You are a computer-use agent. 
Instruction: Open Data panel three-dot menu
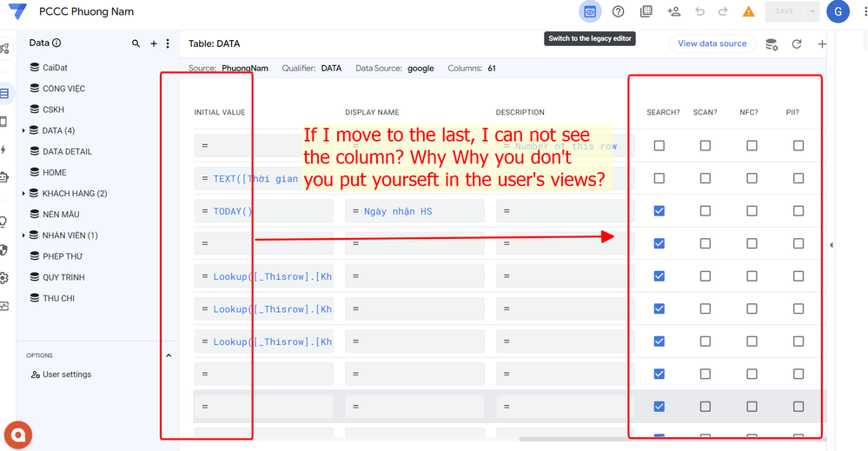point(168,43)
